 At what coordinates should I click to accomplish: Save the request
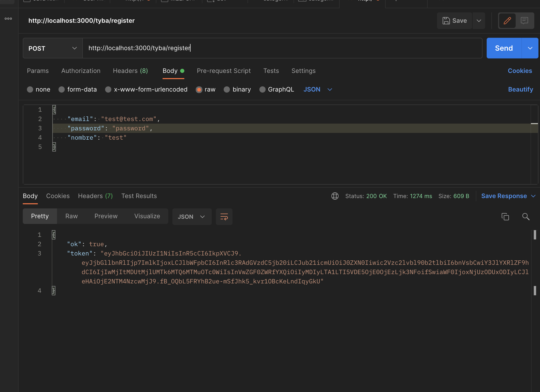[x=454, y=21]
